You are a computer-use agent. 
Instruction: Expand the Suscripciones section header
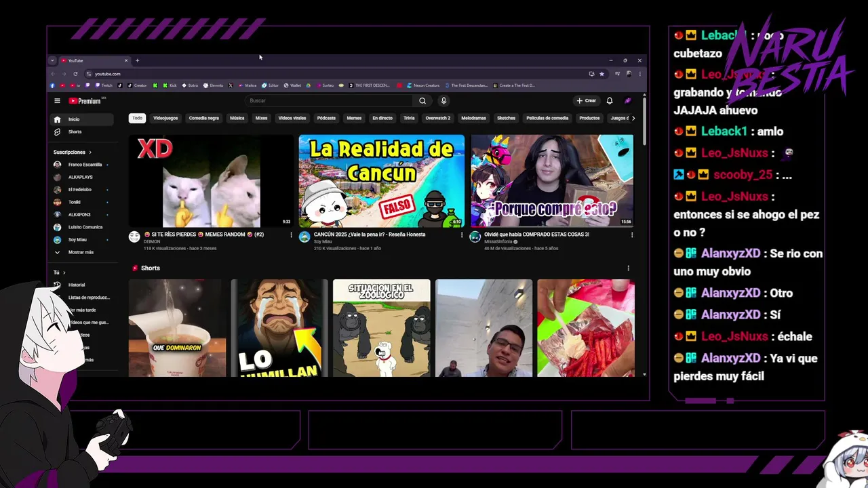point(72,152)
